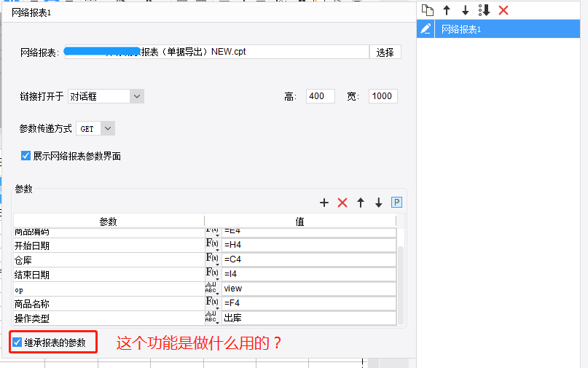
Task: Change value type for 商品名称 row
Action: [212, 303]
